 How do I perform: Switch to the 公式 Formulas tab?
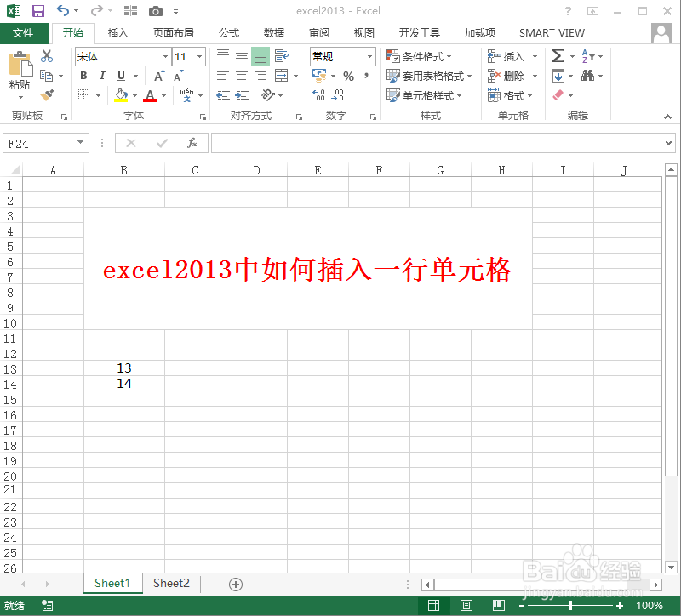[x=229, y=33]
